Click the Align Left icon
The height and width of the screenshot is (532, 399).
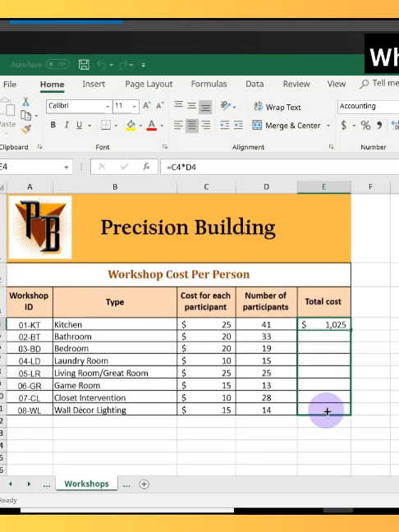[178, 125]
